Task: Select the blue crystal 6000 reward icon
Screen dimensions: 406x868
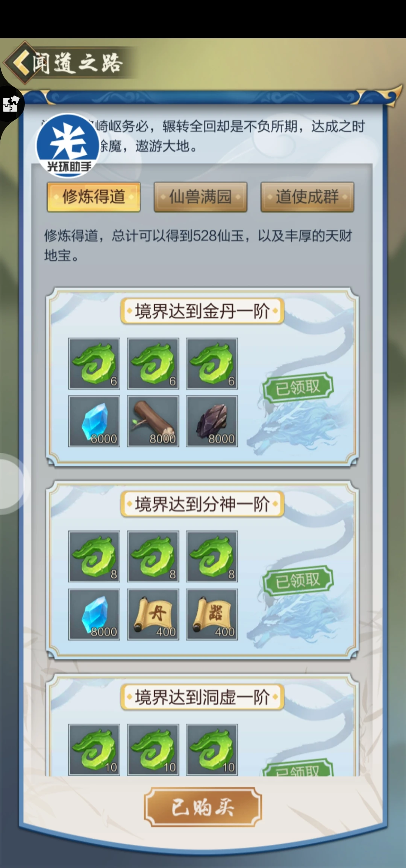Action: click(x=94, y=421)
